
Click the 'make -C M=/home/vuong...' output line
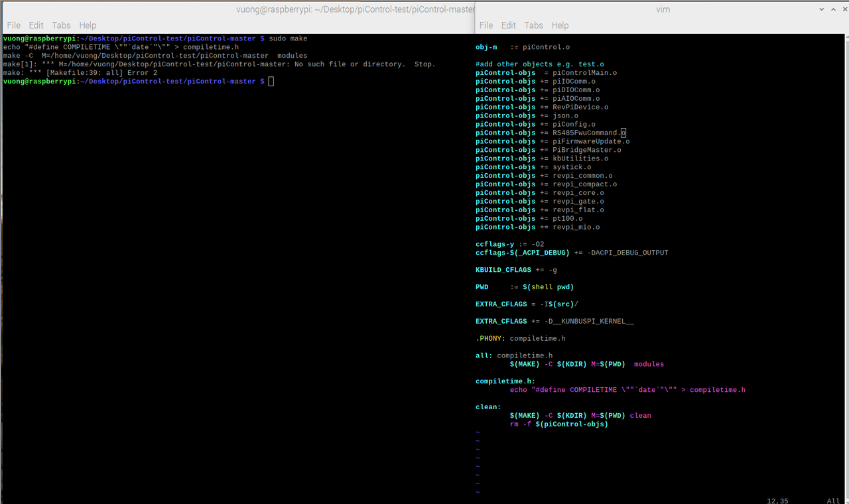[155, 56]
